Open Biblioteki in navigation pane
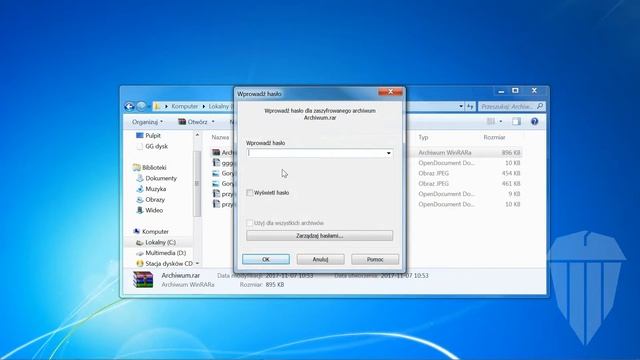The image size is (640, 360). tap(154, 167)
